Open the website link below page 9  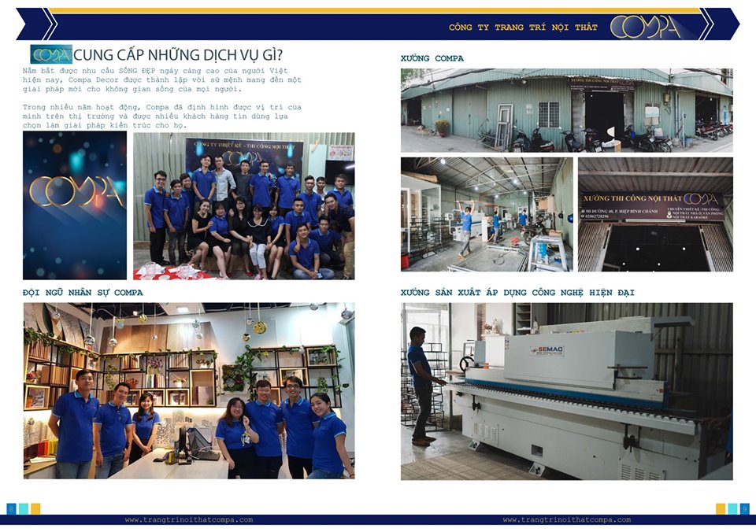[567, 520]
